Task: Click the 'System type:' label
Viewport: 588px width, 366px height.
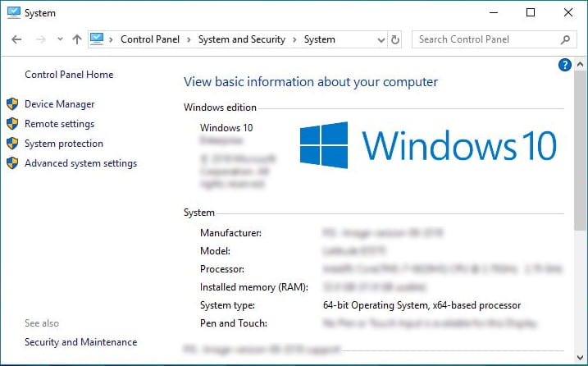Action: 227,305
